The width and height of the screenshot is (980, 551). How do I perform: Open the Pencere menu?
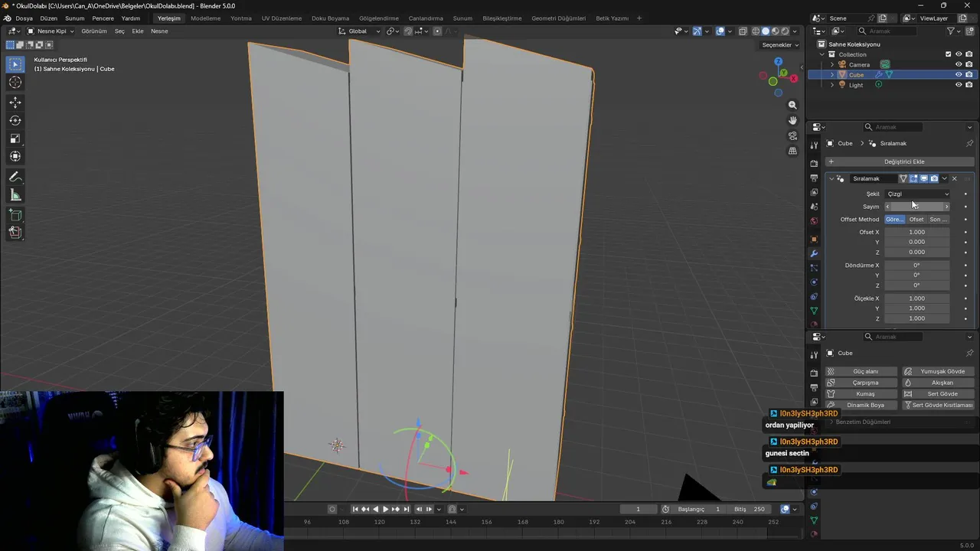tap(103, 18)
